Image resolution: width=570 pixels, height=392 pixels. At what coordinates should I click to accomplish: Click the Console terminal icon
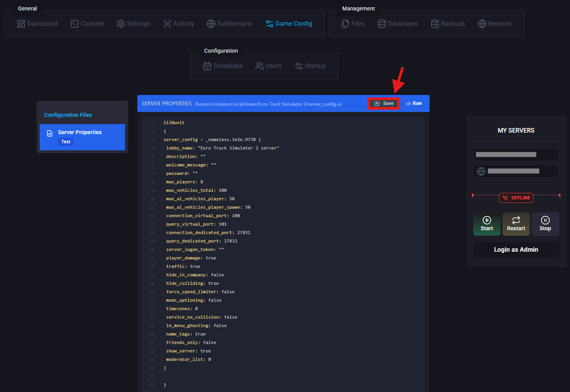pos(75,24)
